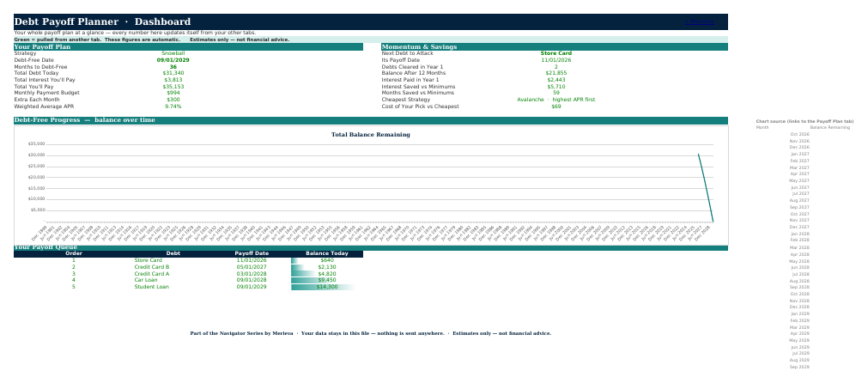Click the Order column header
868x383 pixels.
pos(74,253)
